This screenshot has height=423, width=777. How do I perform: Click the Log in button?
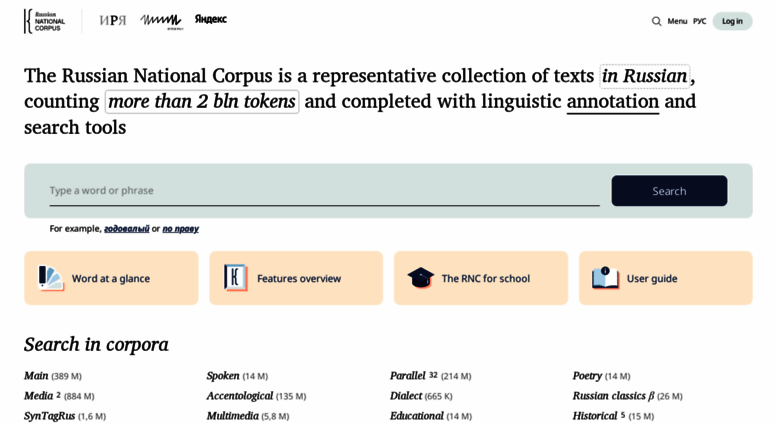point(732,21)
